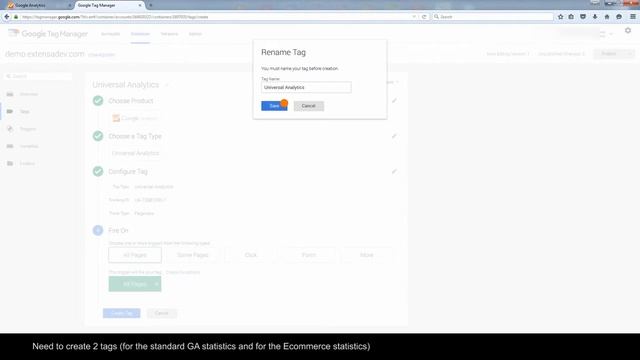
Task: Select the All Pages trigger option
Action: (x=135, y=255)
